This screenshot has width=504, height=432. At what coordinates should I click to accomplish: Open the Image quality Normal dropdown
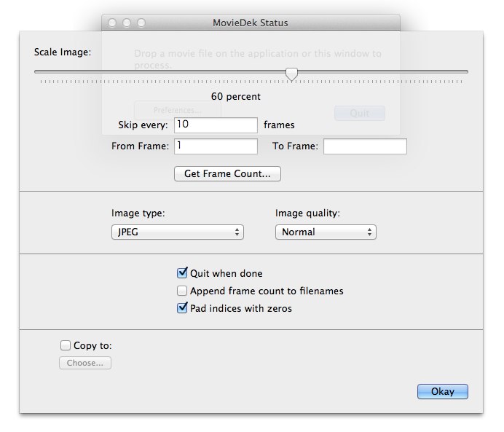coord(326,232)
